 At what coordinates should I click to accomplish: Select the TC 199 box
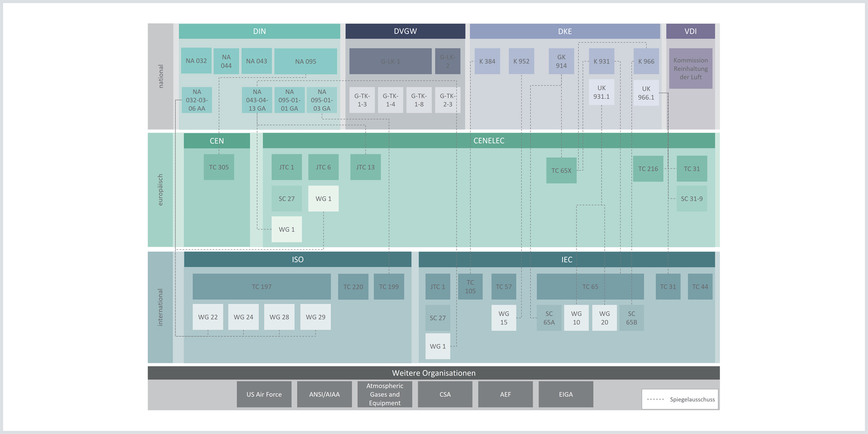pos(389,286)
